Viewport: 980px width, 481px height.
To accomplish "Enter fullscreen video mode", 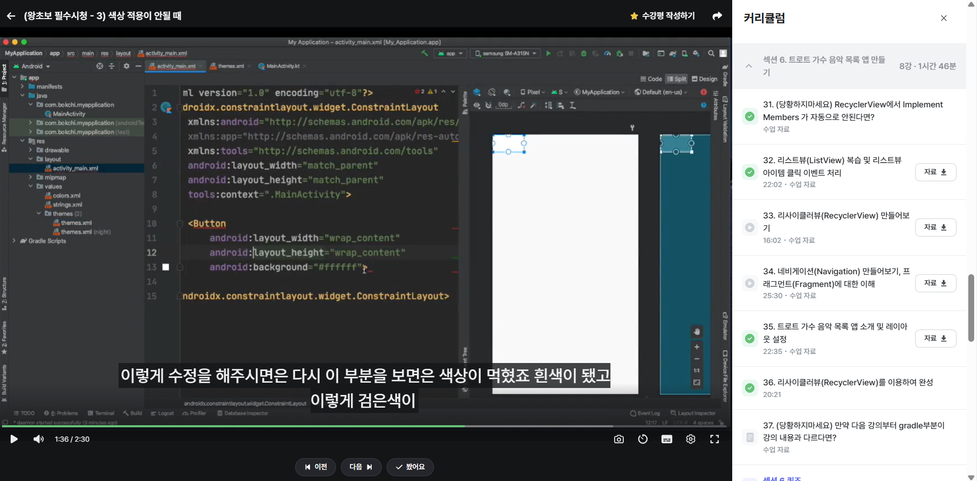I will click(x=715, y=439).
